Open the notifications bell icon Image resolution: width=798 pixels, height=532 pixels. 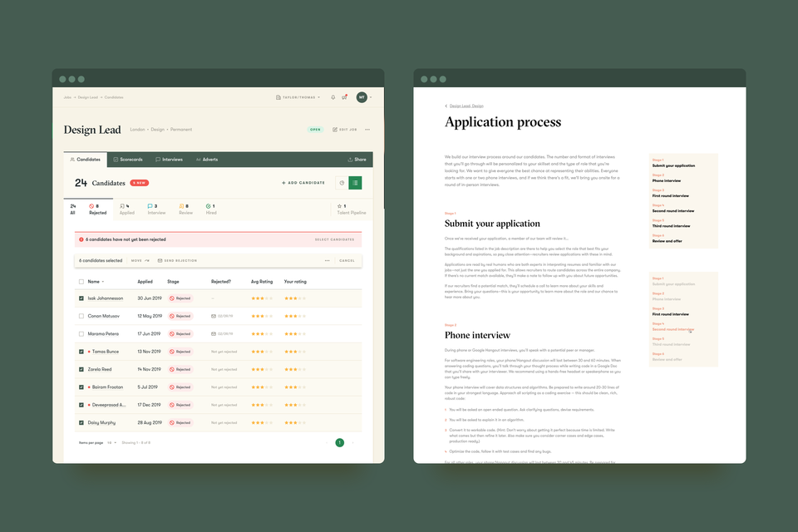(x=332, y=97)
